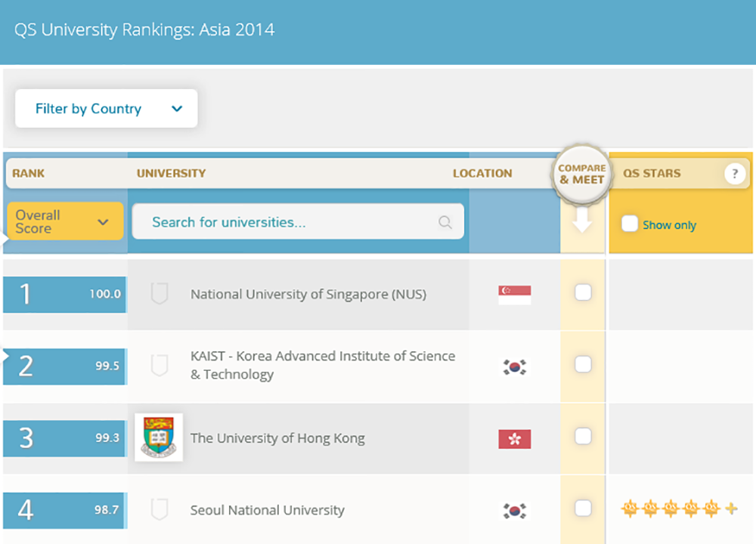Viewport: 756px width, 544px height.
Task: Click the LOCATION column header
Action: 482,174
